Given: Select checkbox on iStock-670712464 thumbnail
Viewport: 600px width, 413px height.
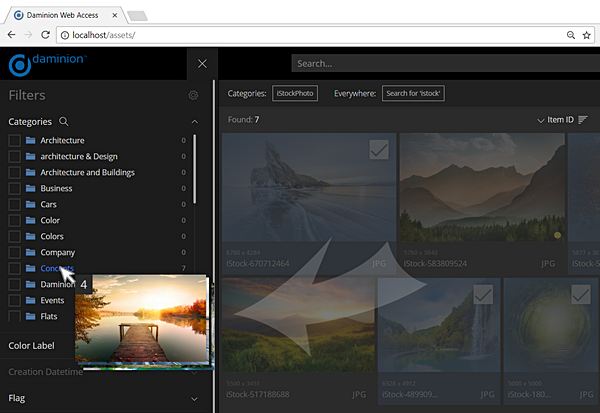Looking at the screenshot, I should pos(379,150).
